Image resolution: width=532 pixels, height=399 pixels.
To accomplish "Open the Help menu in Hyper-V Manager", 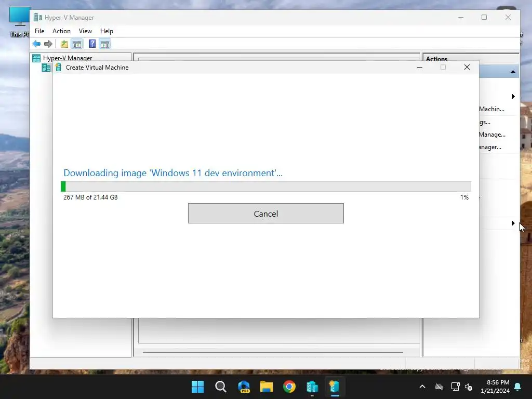I will (107, 31).
